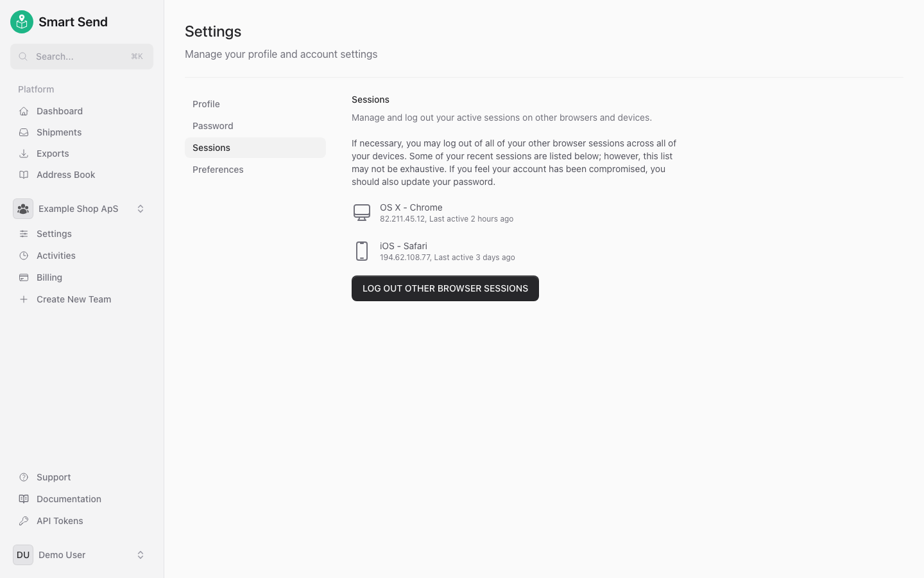Click the Example Shop ApS team icon
Image resolution: width=924 pixels, height=578 pixels.
(23, 209)
